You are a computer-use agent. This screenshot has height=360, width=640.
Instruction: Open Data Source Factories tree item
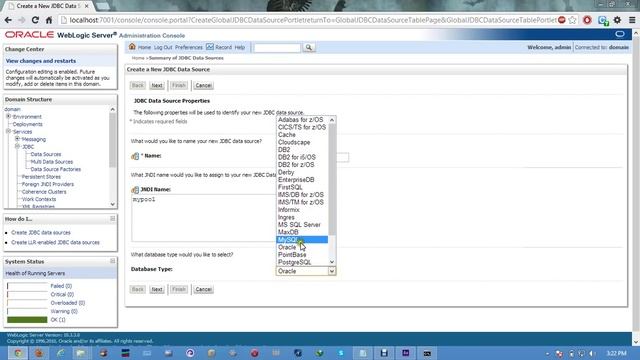pyautogui.click(x=56, y=169)
